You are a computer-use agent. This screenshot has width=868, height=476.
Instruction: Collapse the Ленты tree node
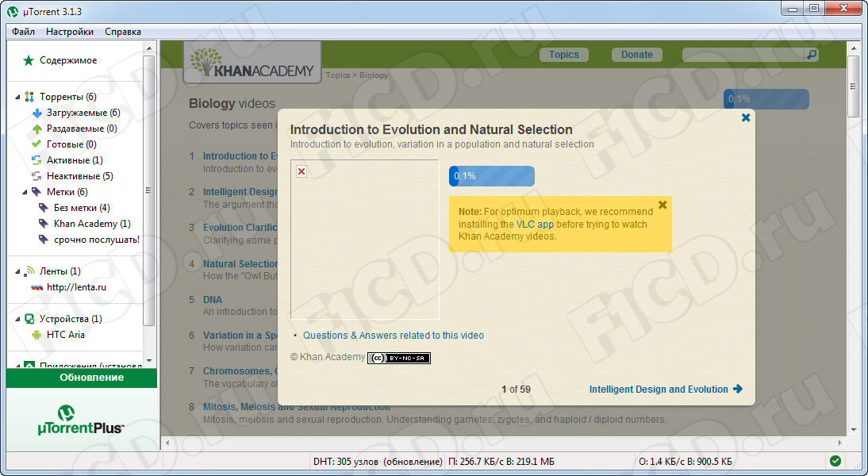17,271
